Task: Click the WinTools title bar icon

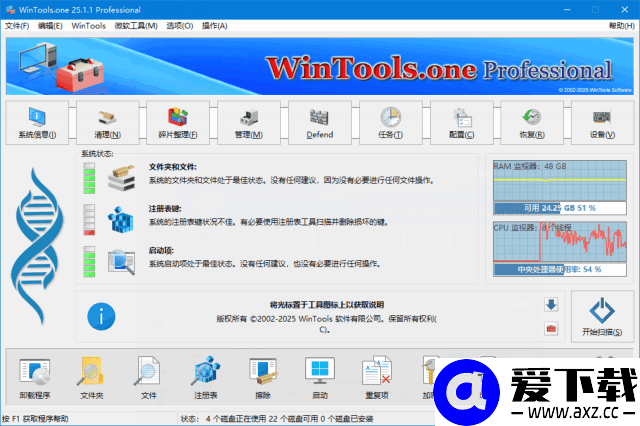Action: 10,9
